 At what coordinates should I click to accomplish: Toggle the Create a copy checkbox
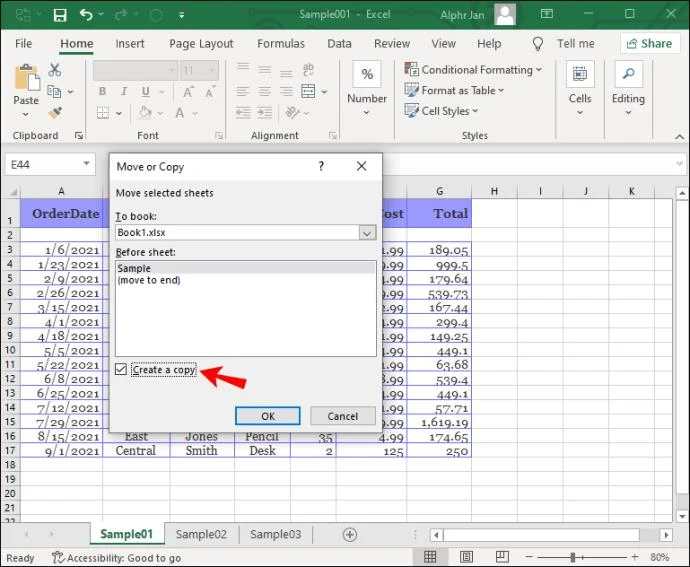pos(121,369)
